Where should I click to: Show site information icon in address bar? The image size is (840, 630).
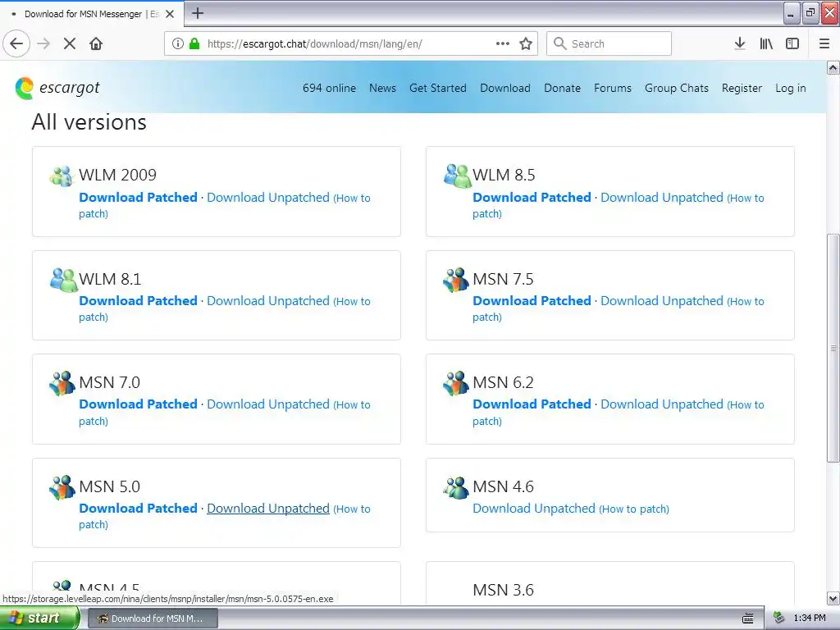[x=178, y=43]
